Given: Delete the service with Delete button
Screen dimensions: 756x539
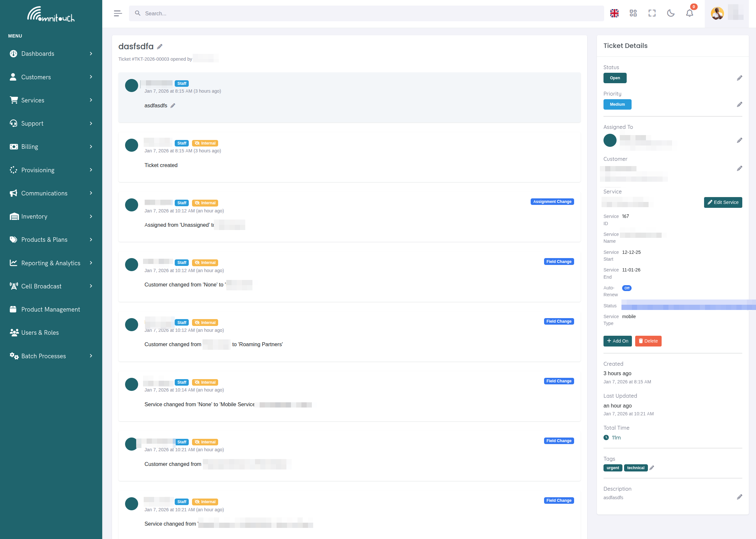Looking at the screenshot, I should coord(648,341).
